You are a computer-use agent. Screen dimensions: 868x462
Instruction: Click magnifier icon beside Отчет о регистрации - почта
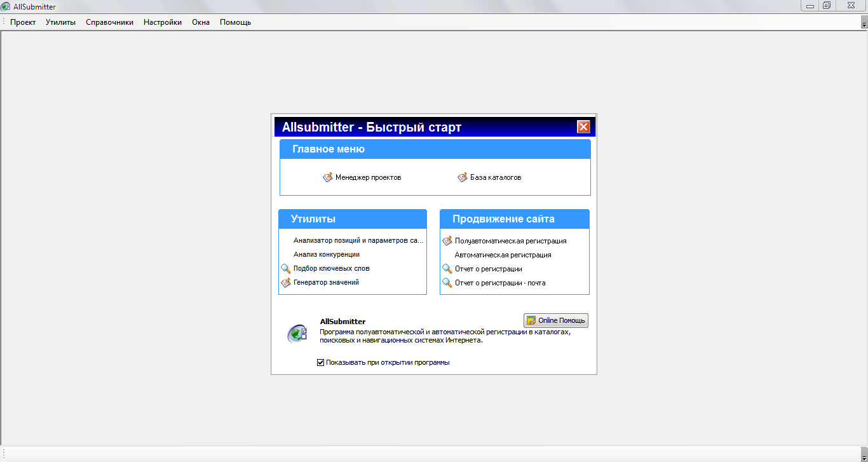point(447,283)
